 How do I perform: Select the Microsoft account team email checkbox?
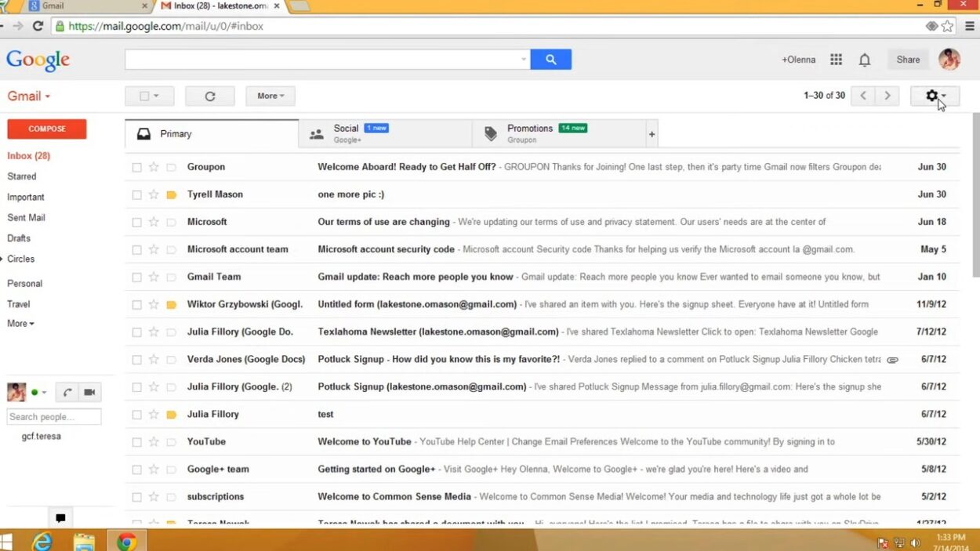[x=136, y=249]
